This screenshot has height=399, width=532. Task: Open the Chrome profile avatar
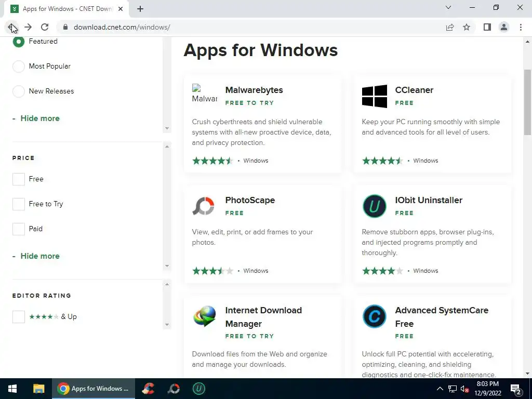(504, 27)
